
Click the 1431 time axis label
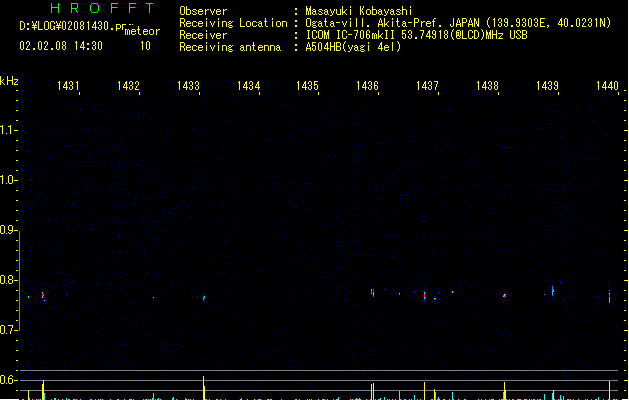tap(68, 86)
